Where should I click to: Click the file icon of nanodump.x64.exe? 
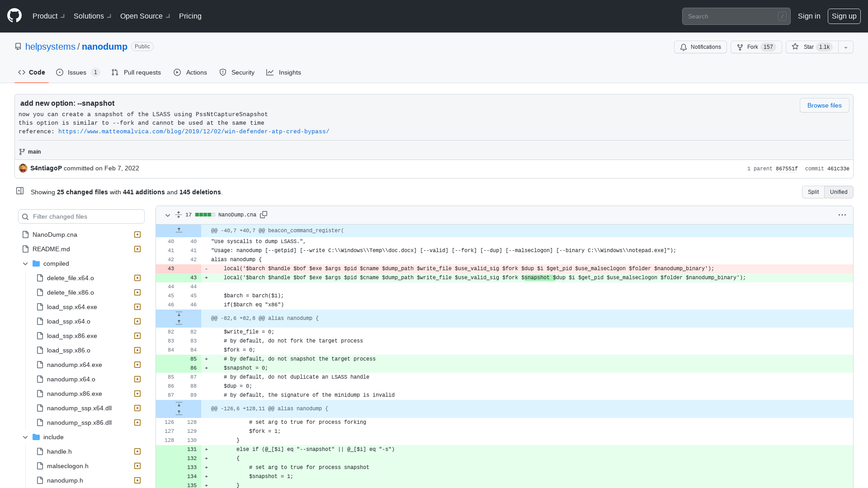tap(40, 365)
